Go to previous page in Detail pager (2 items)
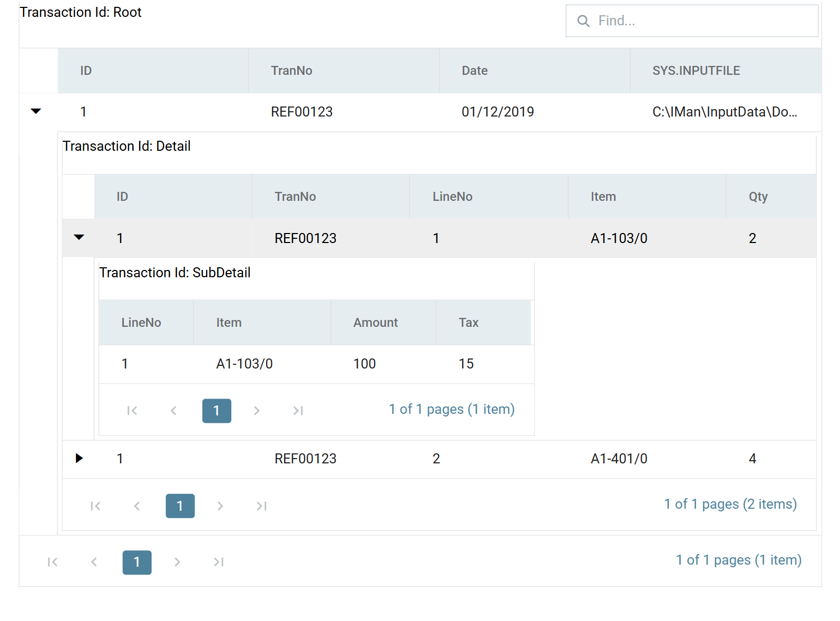The width and height of the screenshot is (840, 621). [137, 506]
